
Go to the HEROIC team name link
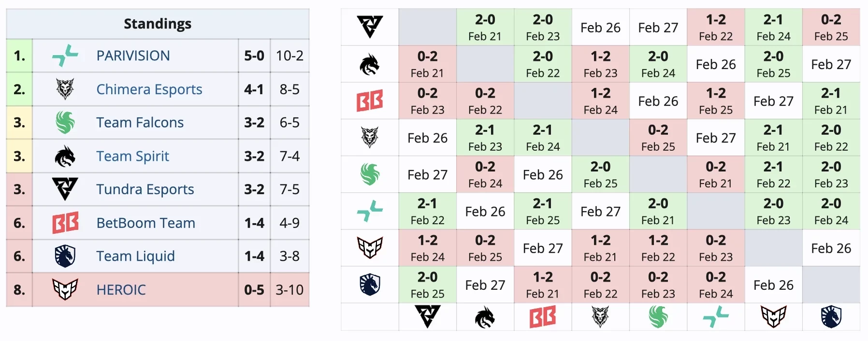pos(121,290)
